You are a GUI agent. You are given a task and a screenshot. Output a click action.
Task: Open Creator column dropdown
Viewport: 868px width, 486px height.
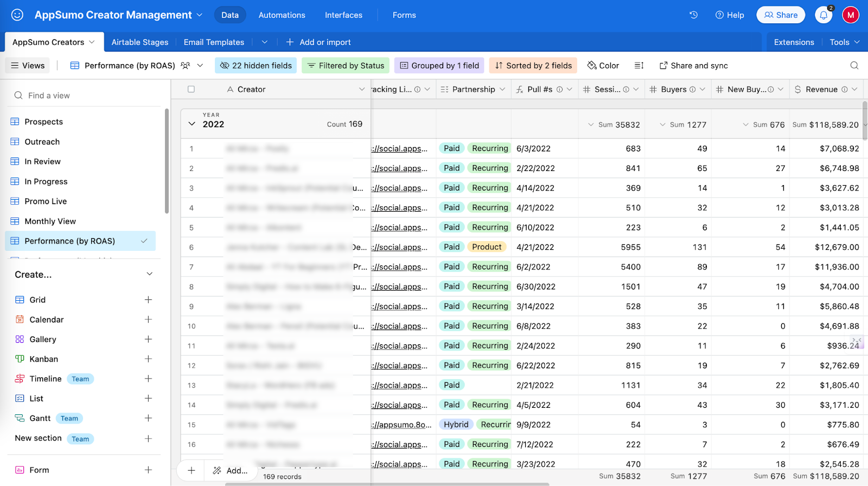[x=362, y=90]
